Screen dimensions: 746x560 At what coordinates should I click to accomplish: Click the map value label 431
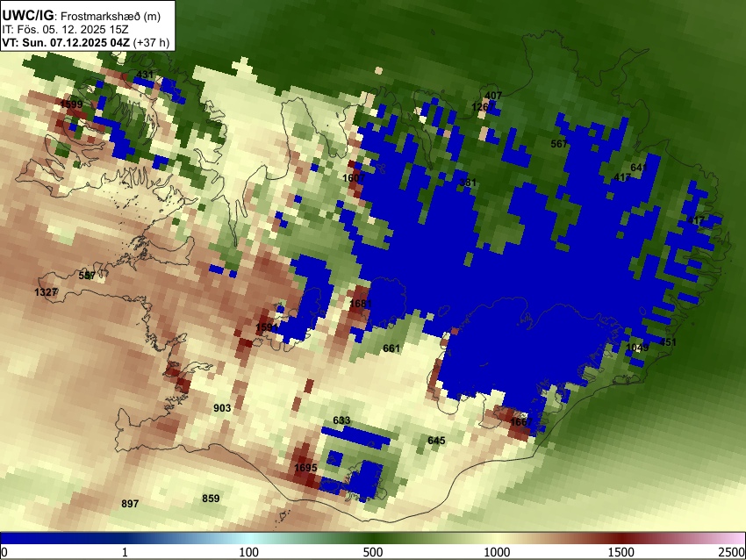pyautogui.click(x=145, y=75)
